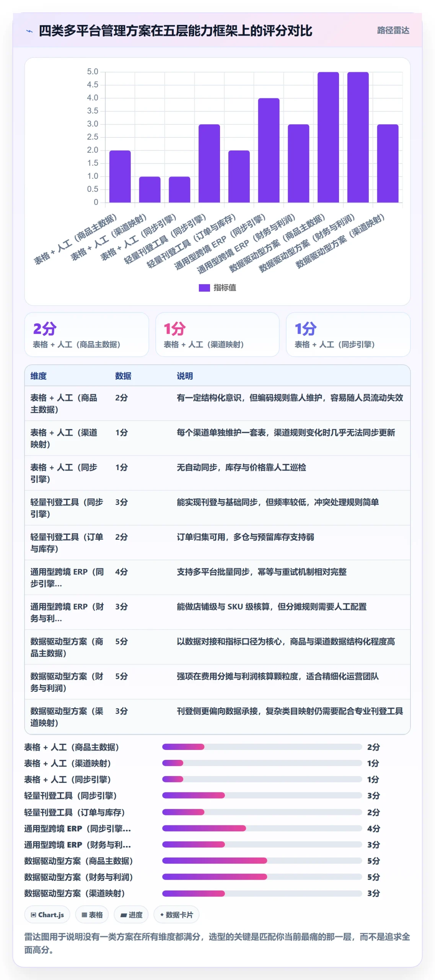Image resolution: width=435 pixels, height=980 pixels.
Task: Click the 表格 tag chip
Action: (x=92, y=915)
